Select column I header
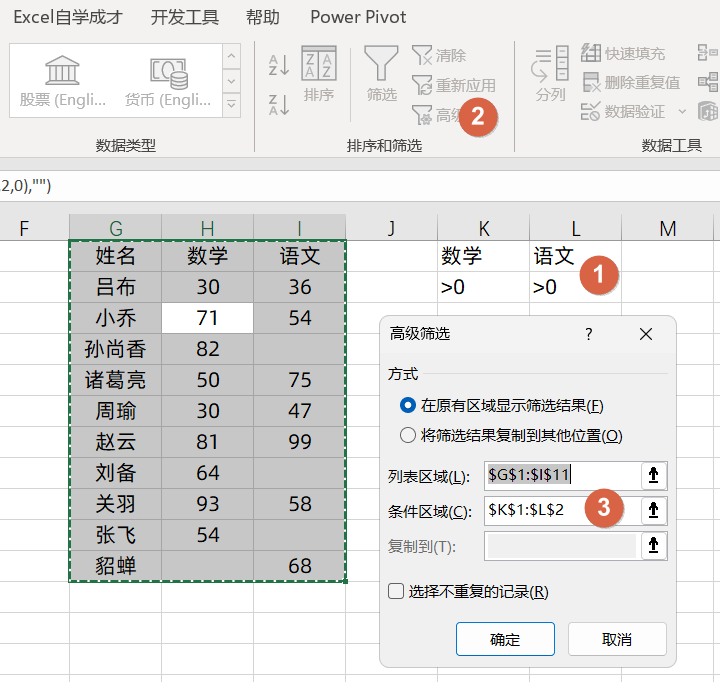 (299, 228)
